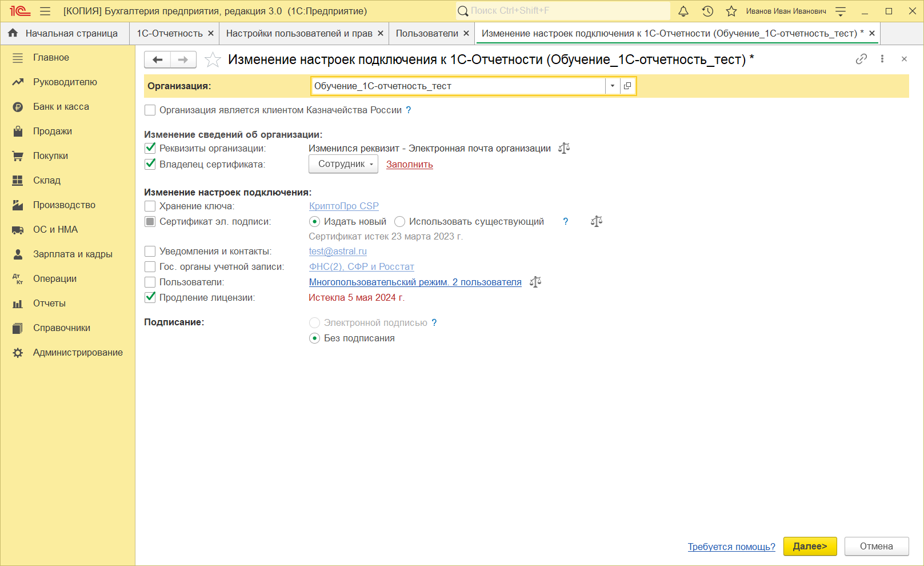Expand the Организация dropdown arrow
This screenshot has width=924, height=566.
click(613, 86)
